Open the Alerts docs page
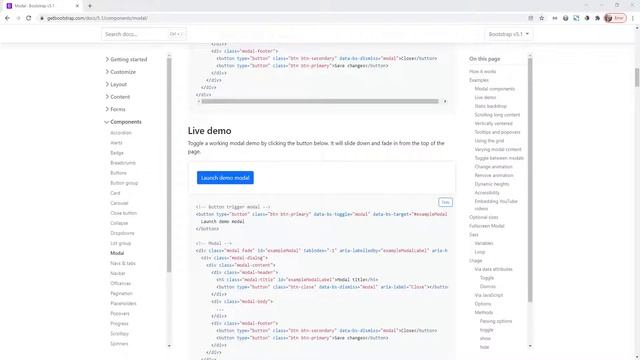The height and width of the screenshot is (360, 640). click(x=116, y=143)
